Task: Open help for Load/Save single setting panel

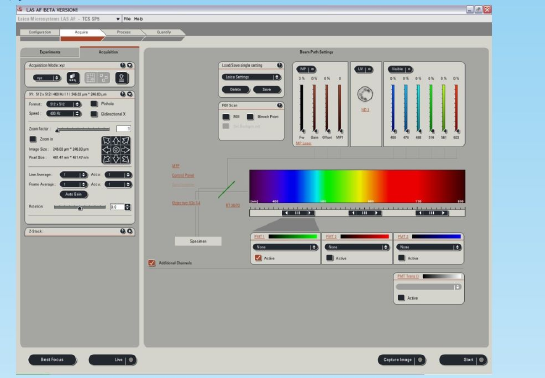Action: tap(279, 65)
